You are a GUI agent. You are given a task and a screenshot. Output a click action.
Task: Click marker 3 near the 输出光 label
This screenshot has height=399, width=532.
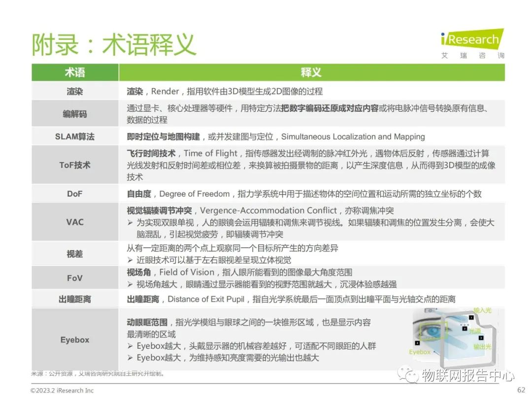(x=481, y=337)
